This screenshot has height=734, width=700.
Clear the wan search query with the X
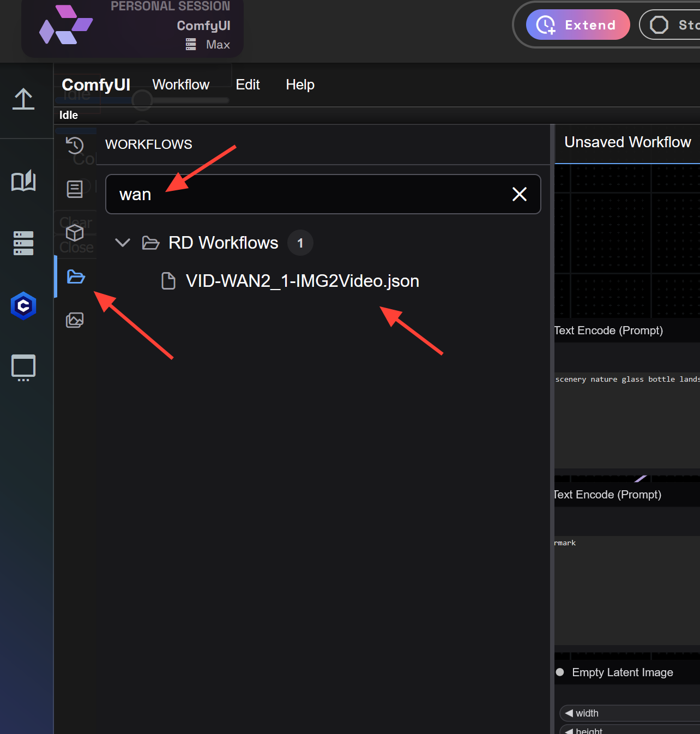coord(518,194)
